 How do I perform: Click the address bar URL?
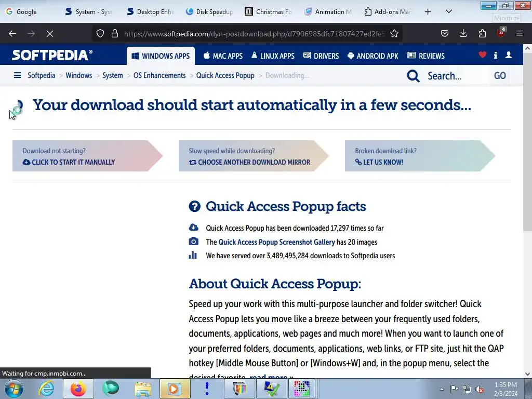[x=254, y=34]
